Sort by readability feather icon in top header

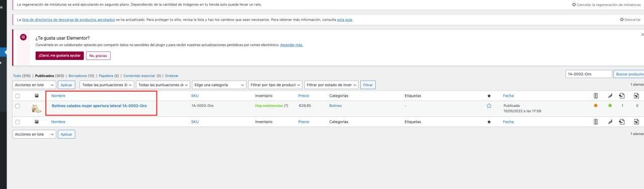point(610,95)
